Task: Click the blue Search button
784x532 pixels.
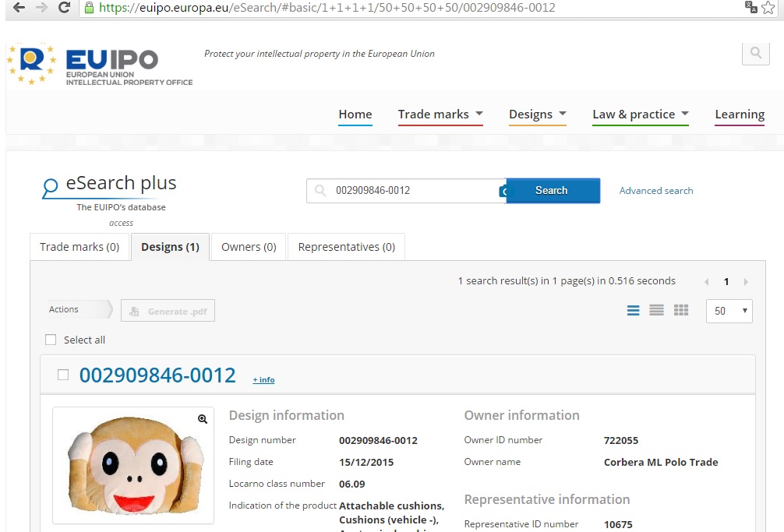Action: tap(553, 190)
